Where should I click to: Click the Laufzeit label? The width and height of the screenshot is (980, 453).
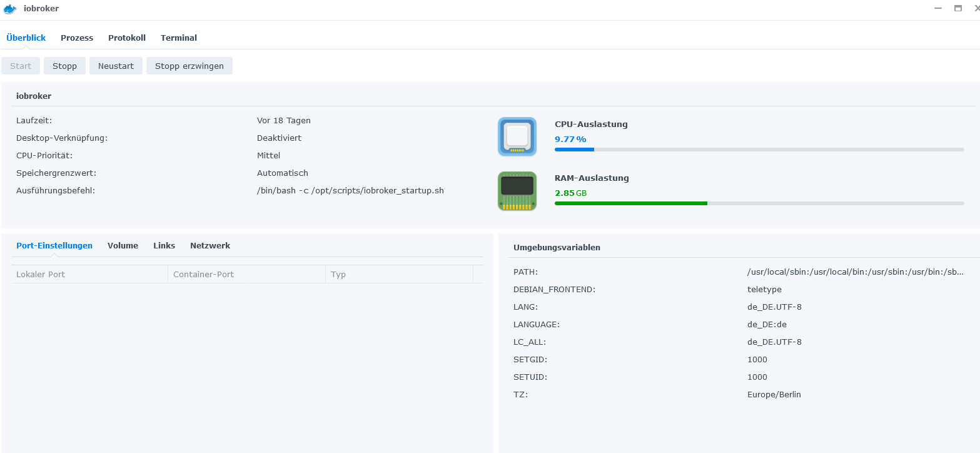[x=34, y=120]
